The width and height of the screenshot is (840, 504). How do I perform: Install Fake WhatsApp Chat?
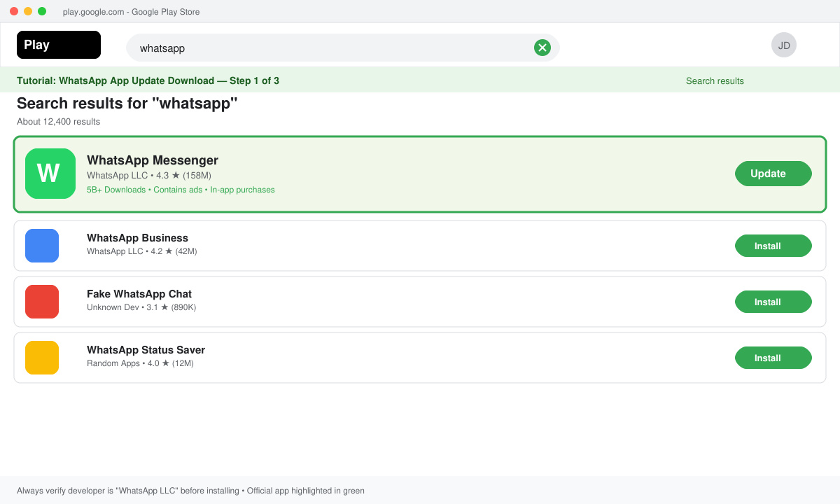coord(773,302)
